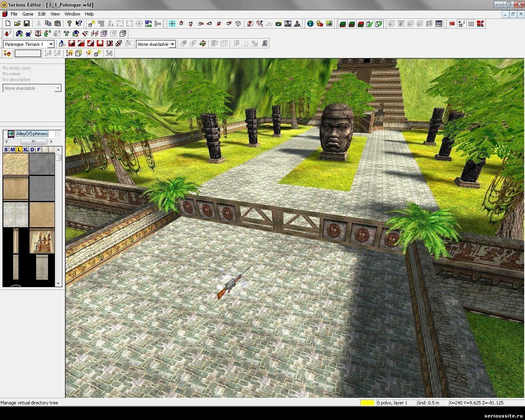The width and height of the screenshot is (525, 420).
Task: Click the red sphere icon
Action: pos(100,43)
